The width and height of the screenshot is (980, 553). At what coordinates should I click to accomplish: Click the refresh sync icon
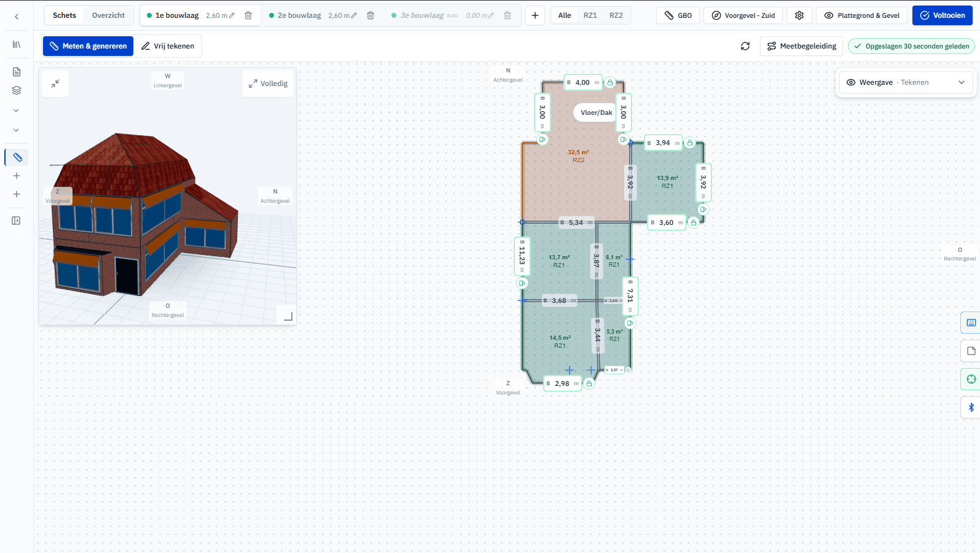tap(745, 46)
